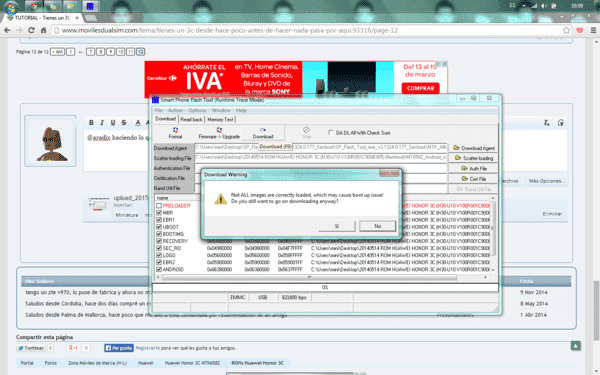Open Scatter-loading file browser button
Viewport: 600px width, 375px height.
(x=474, y=158)
